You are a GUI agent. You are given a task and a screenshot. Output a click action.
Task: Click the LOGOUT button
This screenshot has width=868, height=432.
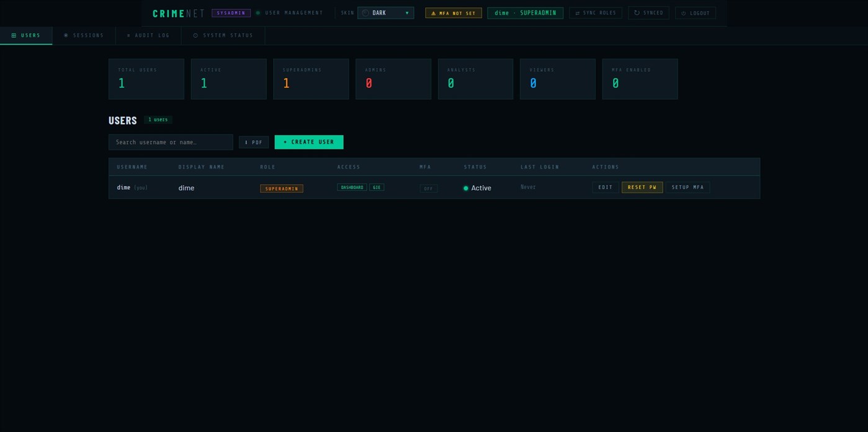[696, 13]
